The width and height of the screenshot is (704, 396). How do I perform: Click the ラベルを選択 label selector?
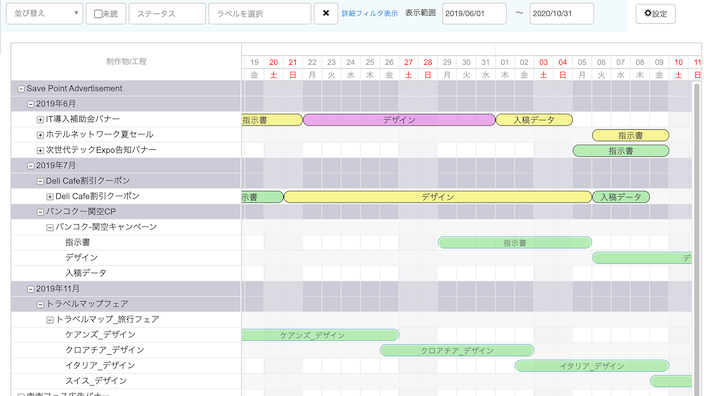pyautogui.click(x=260, y=13)
